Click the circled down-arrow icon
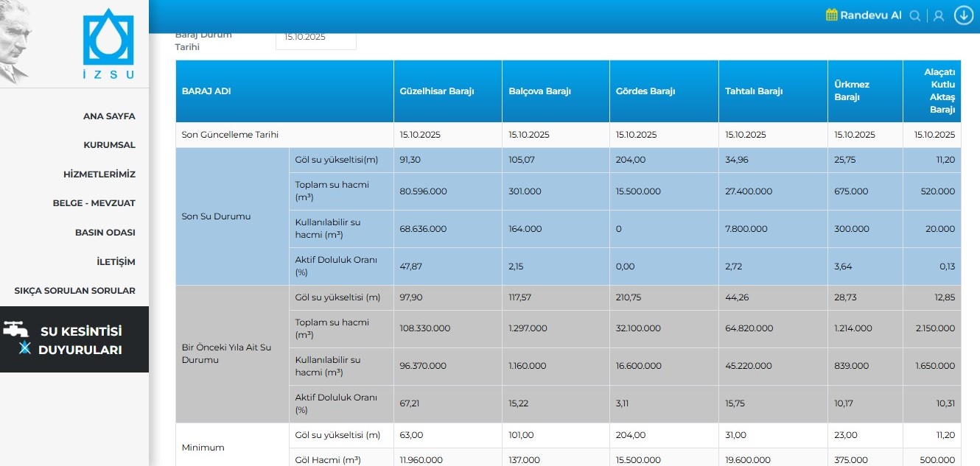This screenshot has width=980, height=466. point(963,15)
